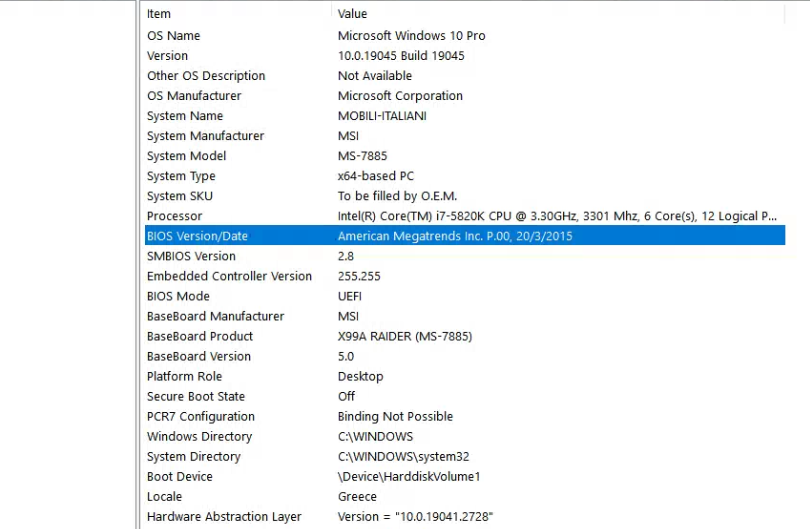Select the OS Manufacturer row
Screen dimensions: 810x529
(x=465, y=96)
